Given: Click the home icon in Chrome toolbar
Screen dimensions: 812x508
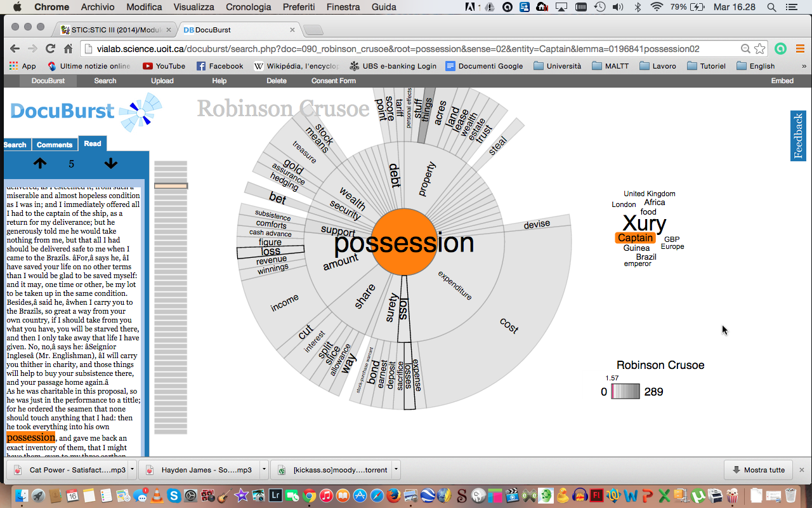Looking at the screenshot, I should click(69, 49).
